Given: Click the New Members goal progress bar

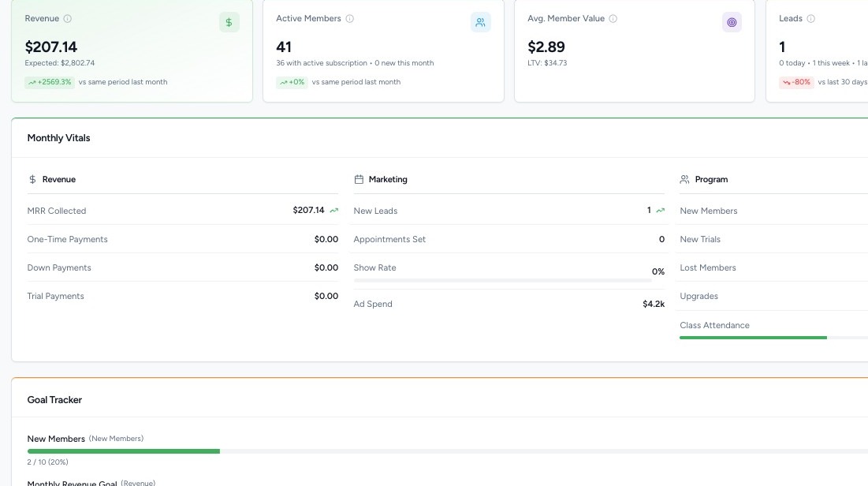Looking at the screenshot, I should pyautogui.click(x=447, y=451).
